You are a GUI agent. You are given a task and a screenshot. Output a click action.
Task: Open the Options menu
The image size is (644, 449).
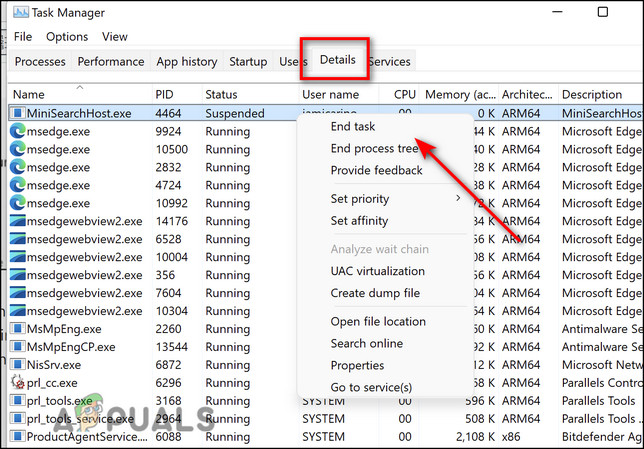pos(67,37)
